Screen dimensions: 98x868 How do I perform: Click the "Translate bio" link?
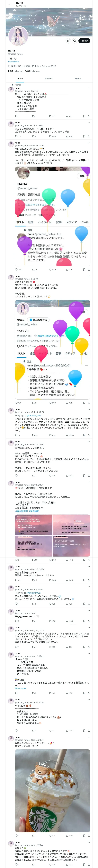pyautogui.click(x=14, y=62)
